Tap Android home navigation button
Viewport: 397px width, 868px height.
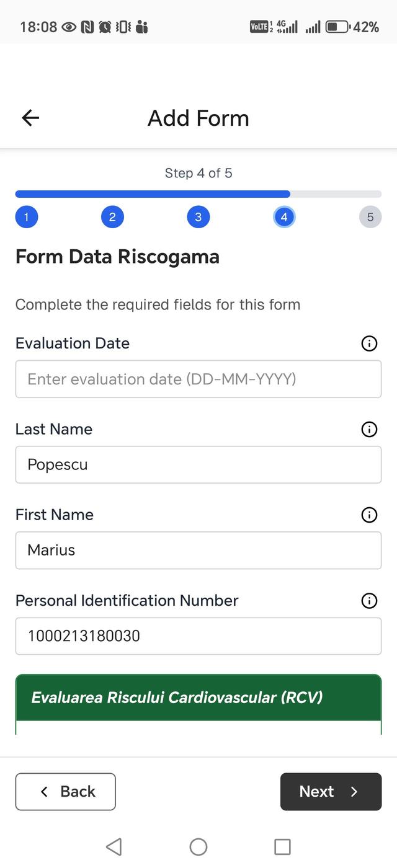(198, 847)
